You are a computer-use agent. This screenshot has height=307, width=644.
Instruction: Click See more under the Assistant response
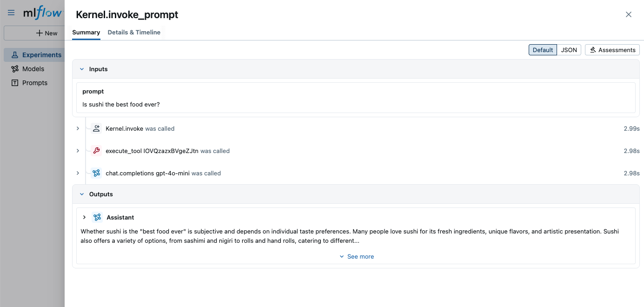click(x=357, y=256)
